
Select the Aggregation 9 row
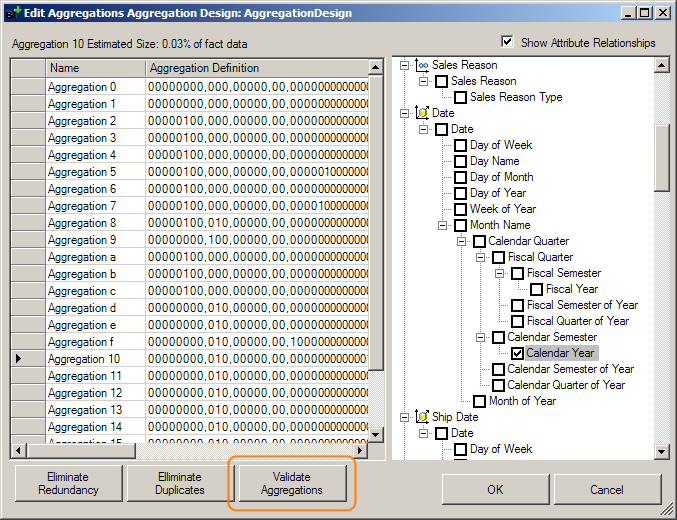tap(190, 240)
